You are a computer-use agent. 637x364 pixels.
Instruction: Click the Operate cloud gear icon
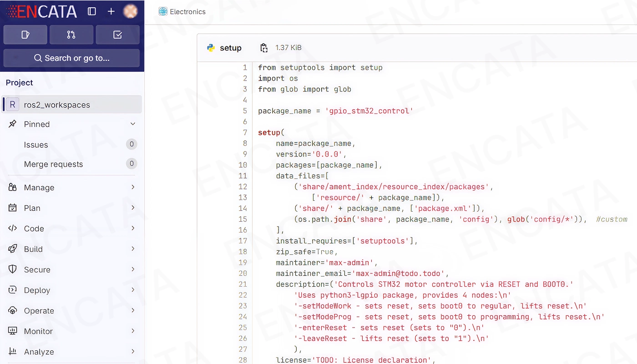click(x=13, y=311)
